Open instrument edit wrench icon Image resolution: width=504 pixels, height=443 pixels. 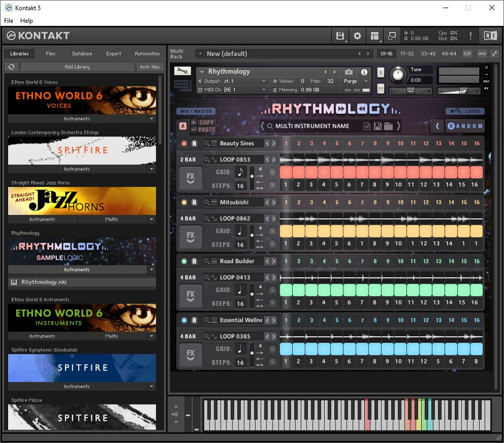pos(183,71)
